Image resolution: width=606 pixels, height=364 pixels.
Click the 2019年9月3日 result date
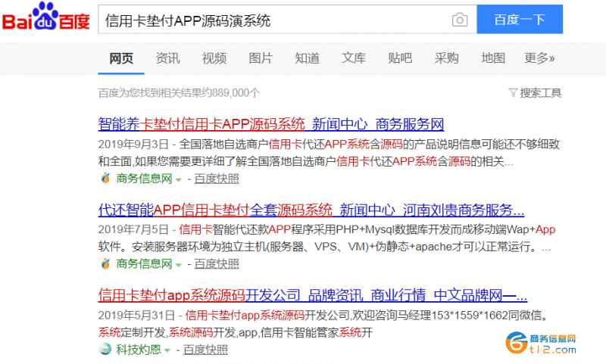(x=133, y=145)
